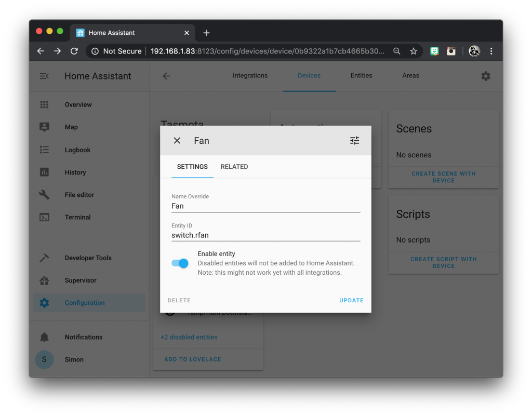The image size is (532, 416).
Task: Click the 'No scenes' text
Action: coord(414,155)
